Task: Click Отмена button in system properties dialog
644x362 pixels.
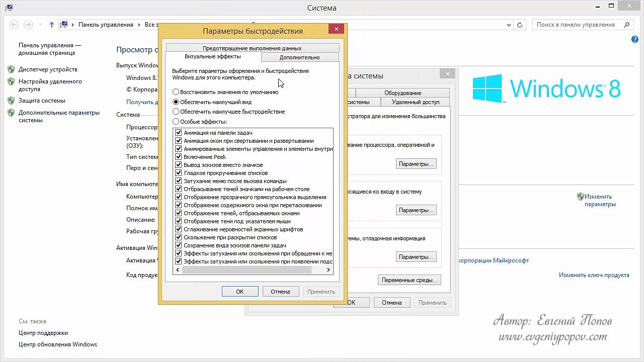Action: point(391,303)
